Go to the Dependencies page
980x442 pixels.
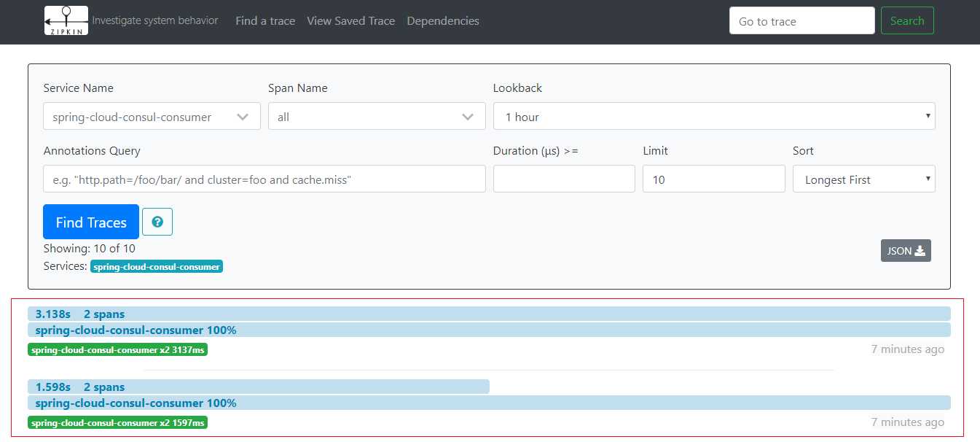443,21
